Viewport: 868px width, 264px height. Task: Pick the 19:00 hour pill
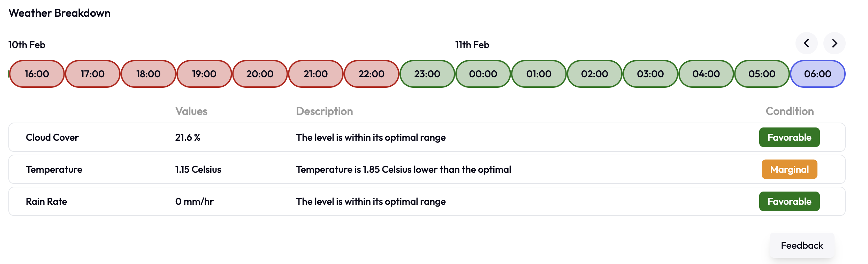tap(204, 74)
